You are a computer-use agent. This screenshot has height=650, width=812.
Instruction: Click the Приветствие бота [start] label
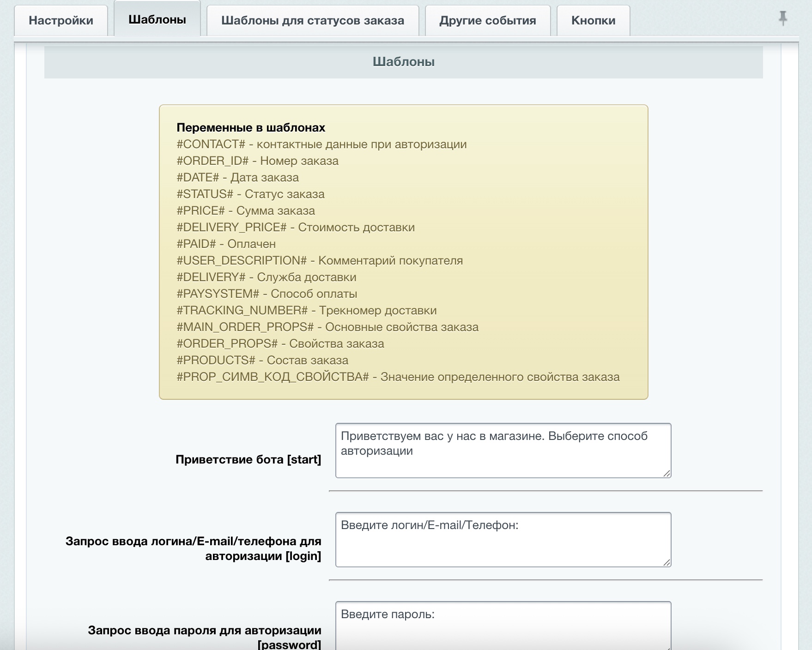248,460
